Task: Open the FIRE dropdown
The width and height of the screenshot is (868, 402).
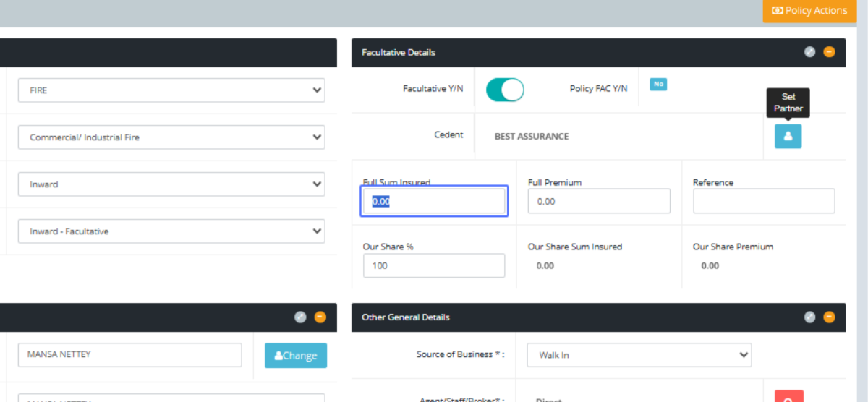Action: pos(171,90)
